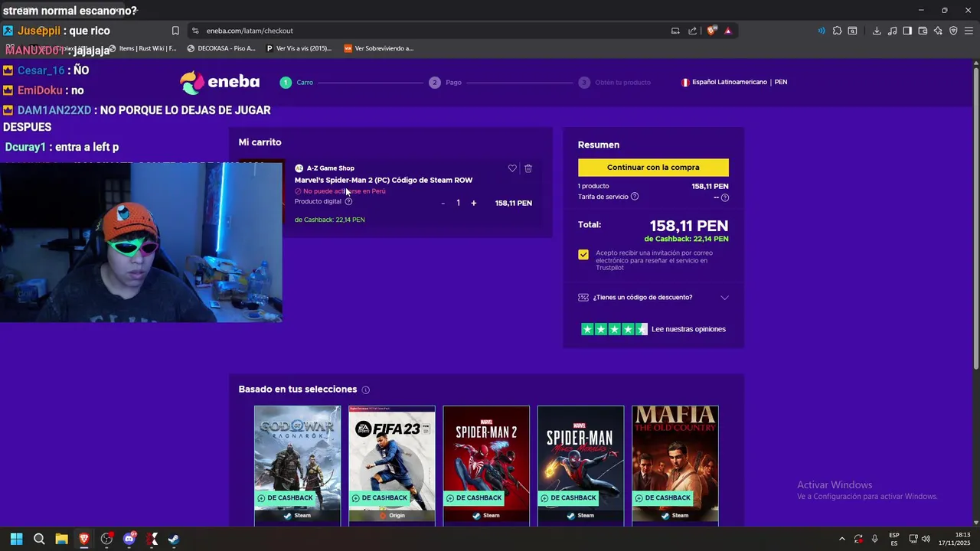Screen dimensions: 980x551
Task: Open Ver Vis a vis (2015) bookmark
Action: pos(299,48)
